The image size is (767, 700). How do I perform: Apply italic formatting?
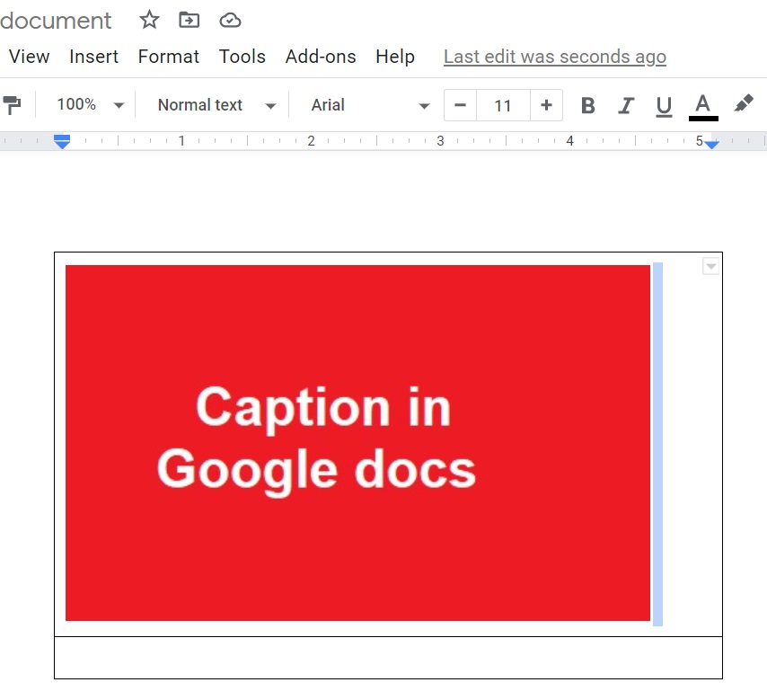coord(626,105)
